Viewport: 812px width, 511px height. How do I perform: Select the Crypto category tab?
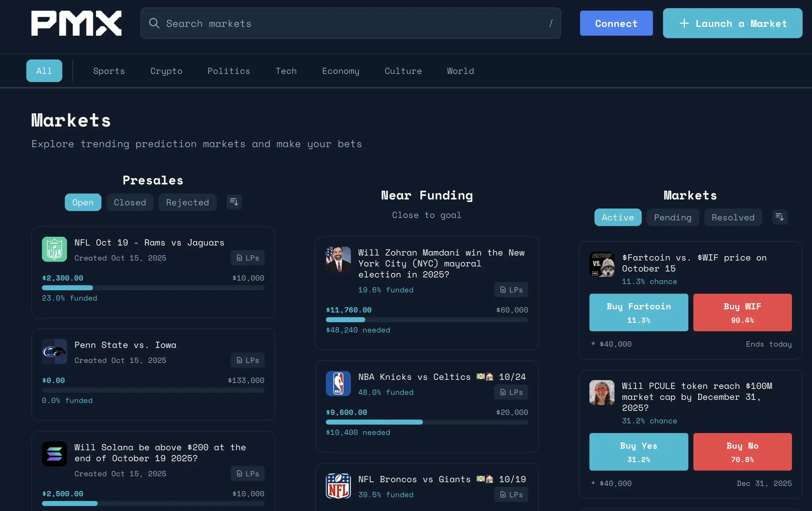coord(166,71)
